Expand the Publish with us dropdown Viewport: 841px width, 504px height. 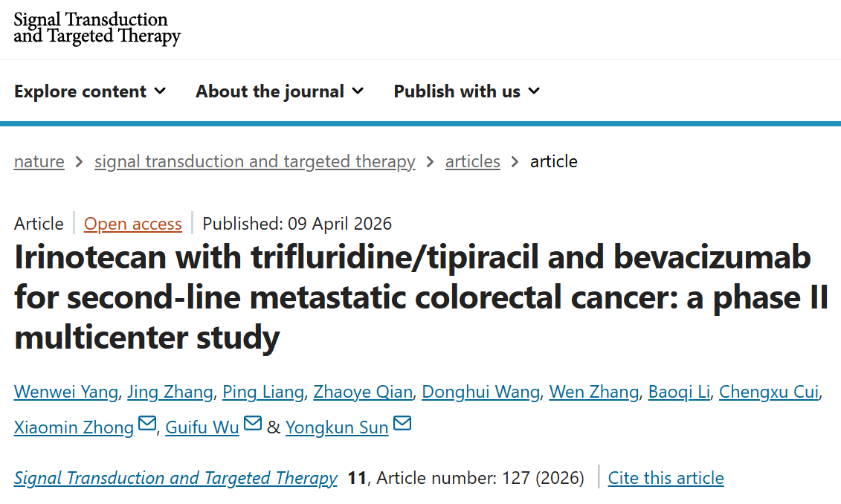[466, 91]
